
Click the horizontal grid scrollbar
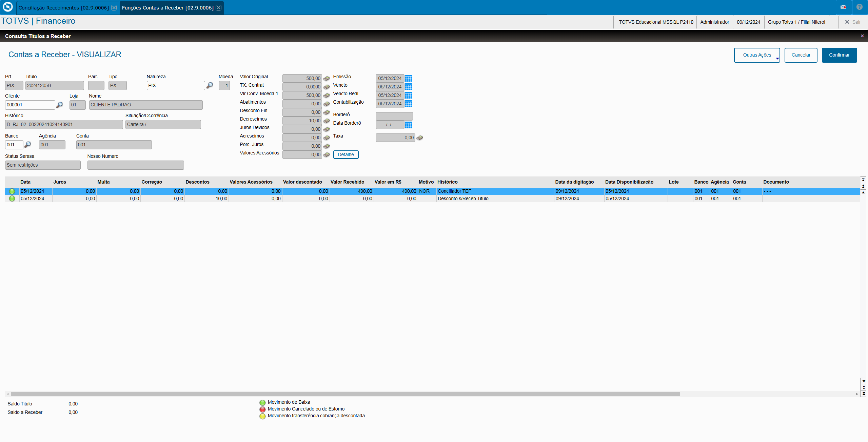tap(345, 394)
